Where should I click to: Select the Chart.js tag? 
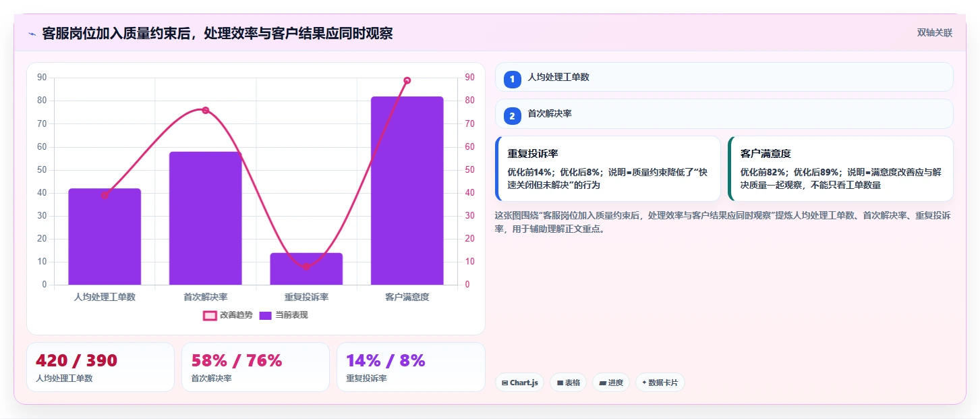tap(519, 383)
